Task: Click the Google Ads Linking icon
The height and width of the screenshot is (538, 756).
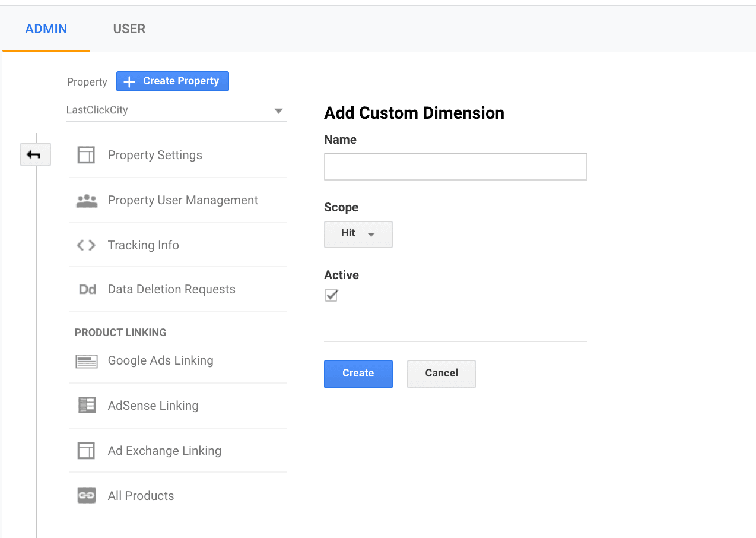Action: tap(87, 361)
